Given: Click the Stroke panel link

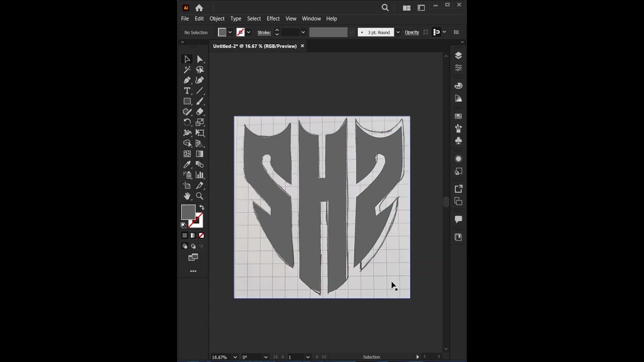Looking at the screenshot, I should [264, 32].
